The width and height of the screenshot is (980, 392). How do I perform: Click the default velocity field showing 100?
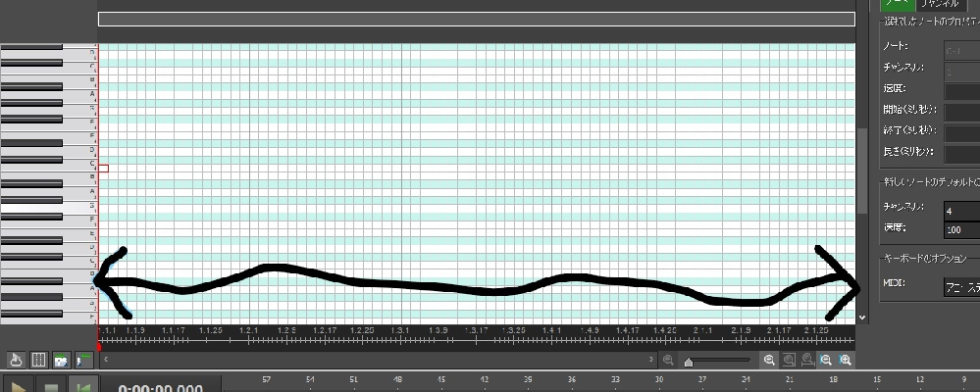961,229
